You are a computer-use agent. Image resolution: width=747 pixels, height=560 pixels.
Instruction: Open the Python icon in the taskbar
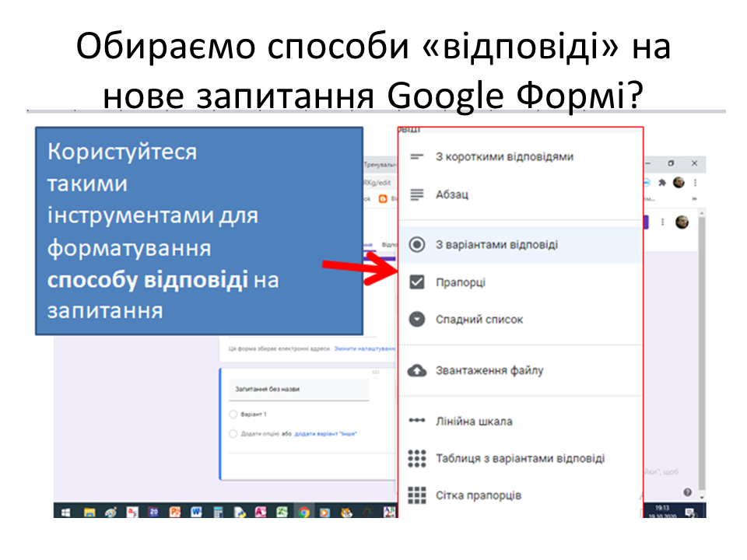240,513
